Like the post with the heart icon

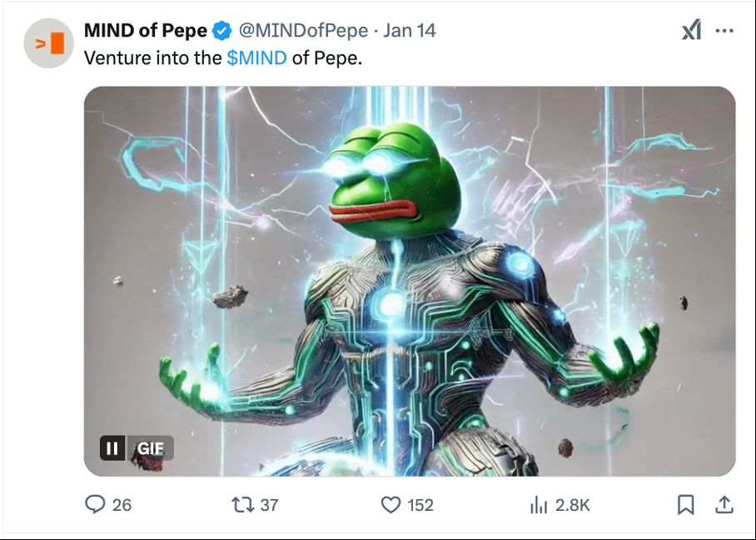pos(390,504)
